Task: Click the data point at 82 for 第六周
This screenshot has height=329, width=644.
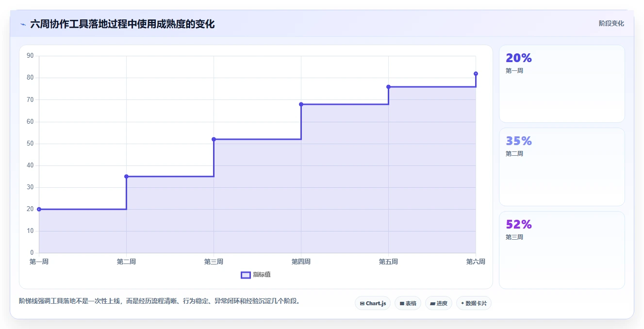Action: [476, 74]
